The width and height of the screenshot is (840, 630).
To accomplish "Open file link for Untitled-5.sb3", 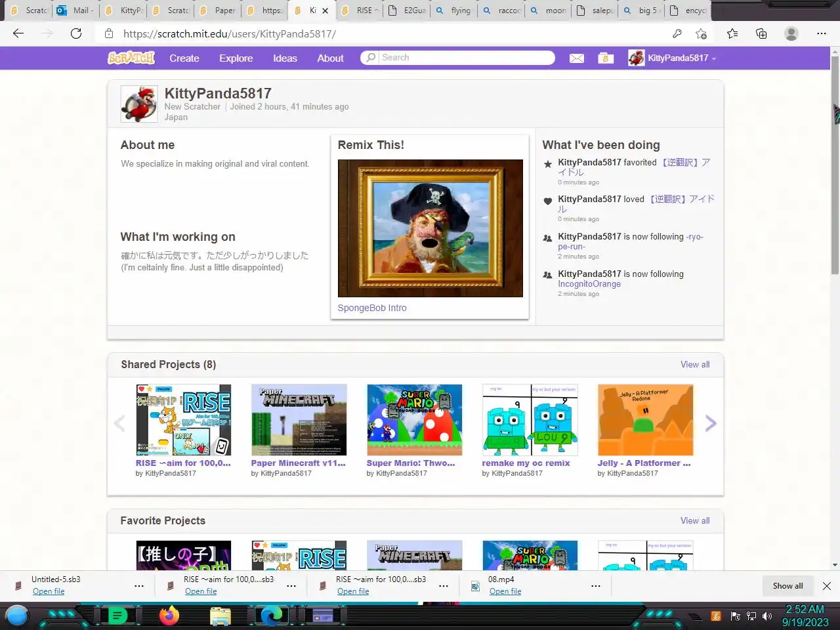I will [49, 591].
